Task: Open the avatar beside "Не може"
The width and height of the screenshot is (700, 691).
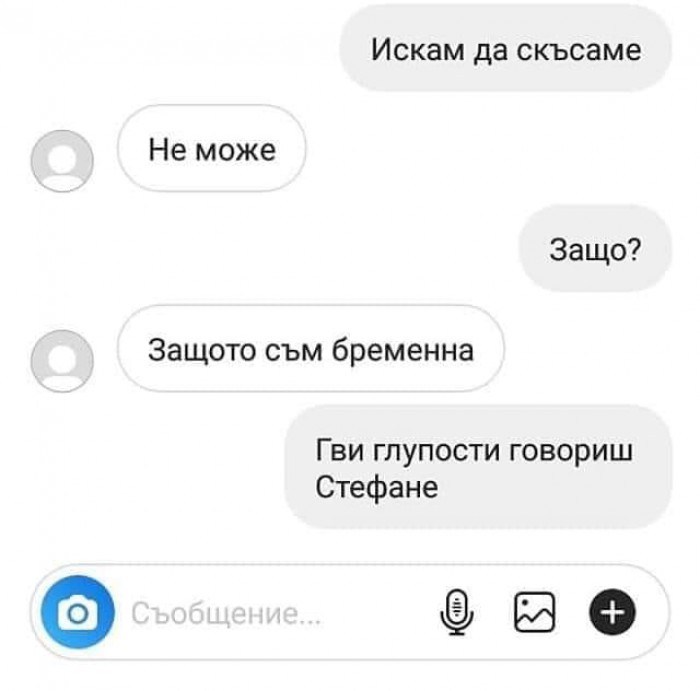Action: (62, 161)
